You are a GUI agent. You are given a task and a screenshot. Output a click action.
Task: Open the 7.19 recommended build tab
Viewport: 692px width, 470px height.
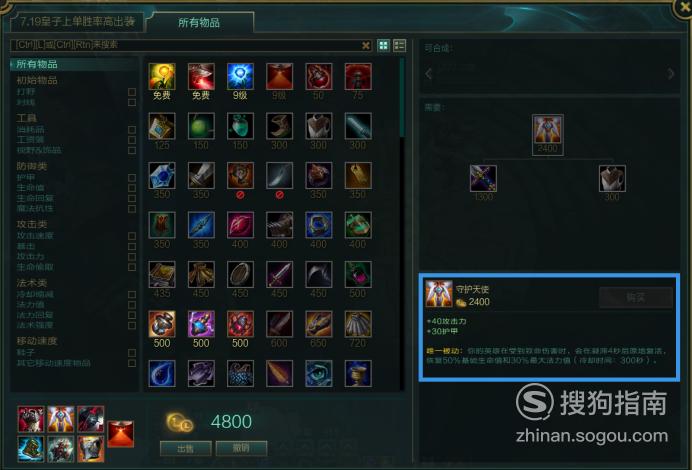pos(77,22)
